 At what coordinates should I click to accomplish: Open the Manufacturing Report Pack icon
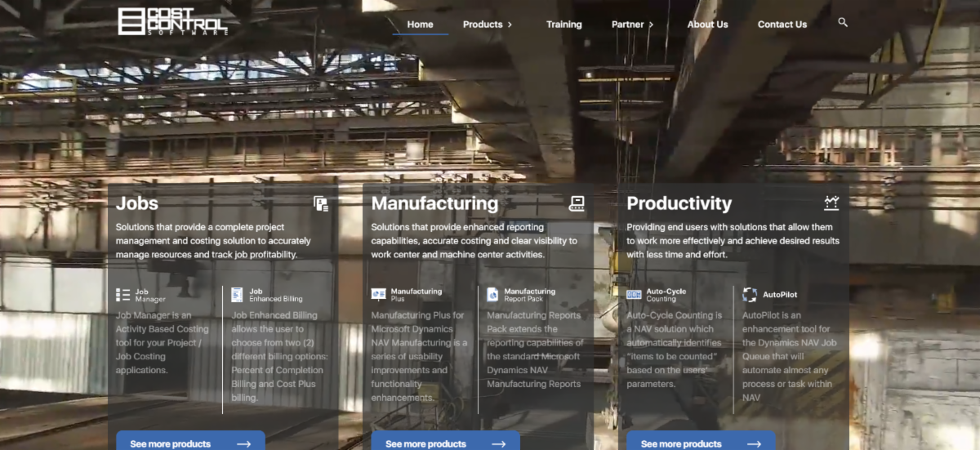pyautogui.click(x=492, y=295)
